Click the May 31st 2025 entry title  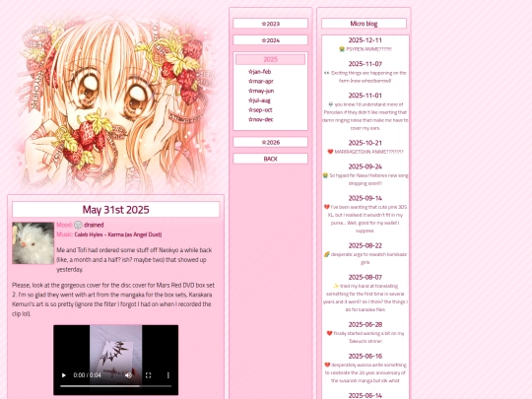(115, 210)
